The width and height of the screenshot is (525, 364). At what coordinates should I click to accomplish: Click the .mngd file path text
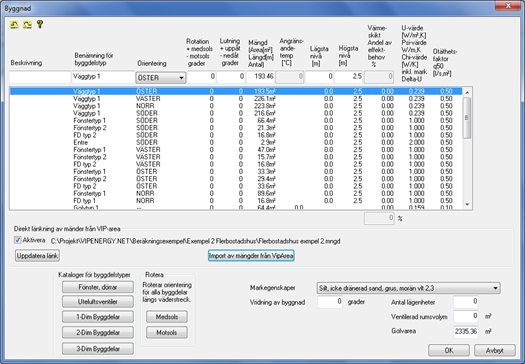click(196, 241)
